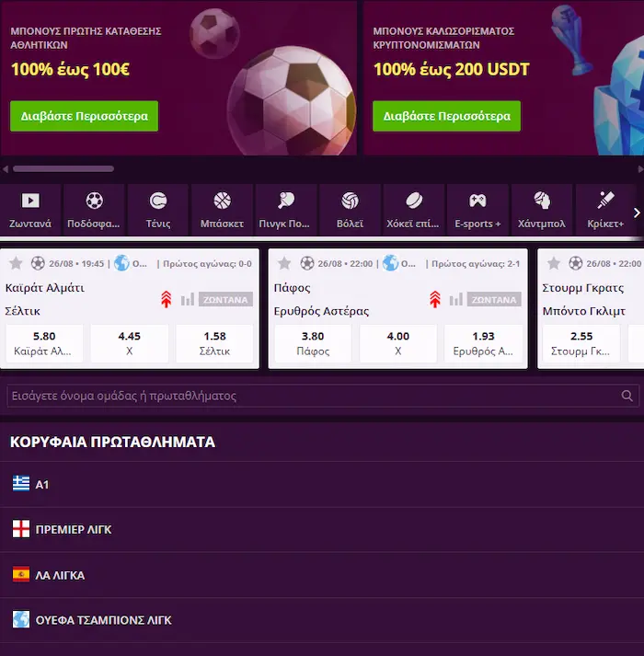644x656 pixels.
Task: Click Διαβάστε Περισσότερα on sports bonus banner
Action: (x=84, y=116)
